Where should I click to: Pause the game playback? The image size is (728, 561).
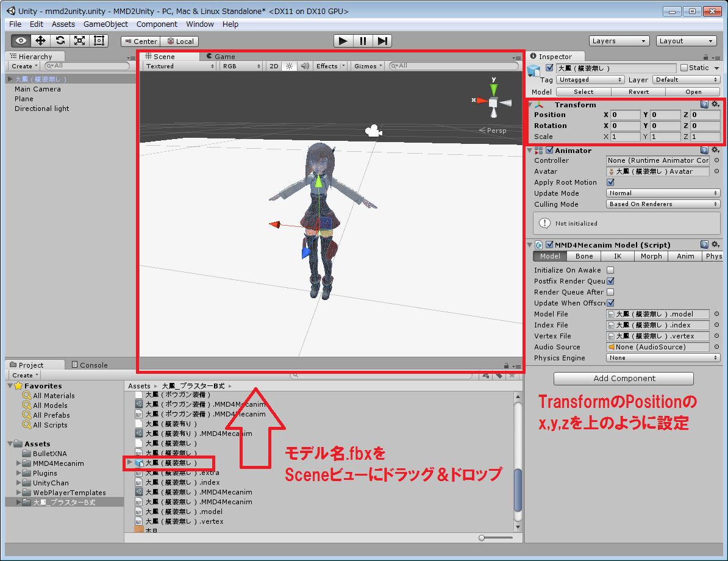pos(363,41)
